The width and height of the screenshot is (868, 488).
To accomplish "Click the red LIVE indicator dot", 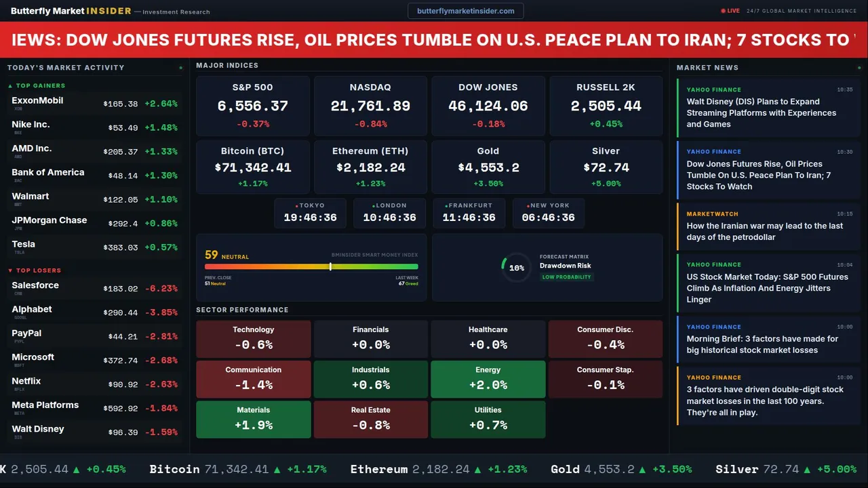I will [x=723, y=11].
